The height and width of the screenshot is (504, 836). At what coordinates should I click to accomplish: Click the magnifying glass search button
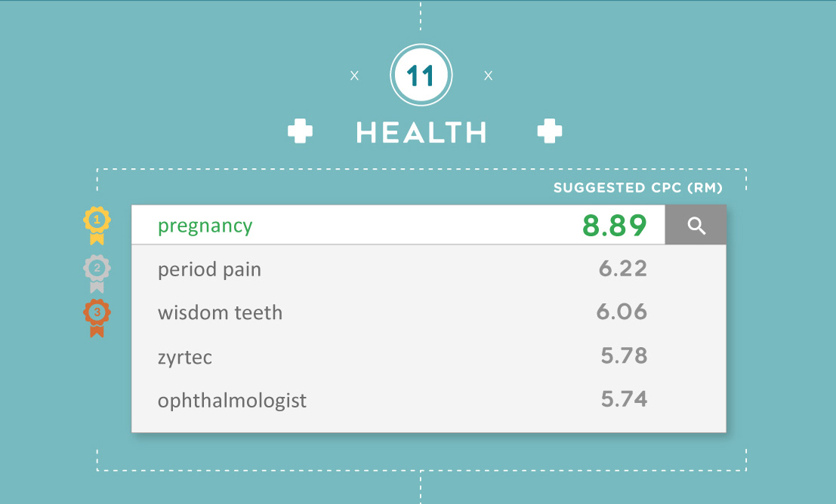pos(696,225)
